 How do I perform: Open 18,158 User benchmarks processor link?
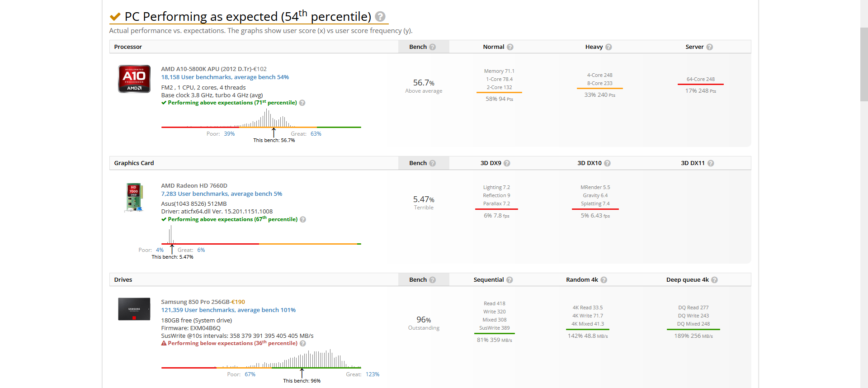coord(225,77)
